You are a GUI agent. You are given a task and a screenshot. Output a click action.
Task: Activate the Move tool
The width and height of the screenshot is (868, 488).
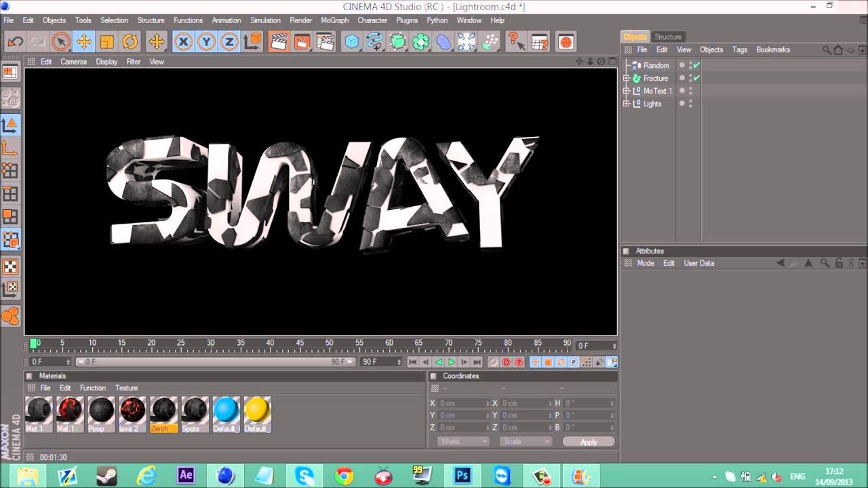point(84,42)
